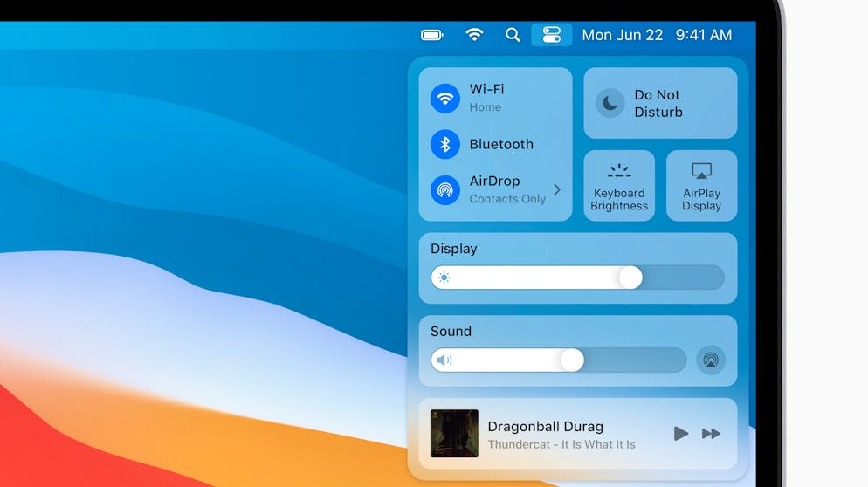Open AirPlay Display control

coord(701,186)
